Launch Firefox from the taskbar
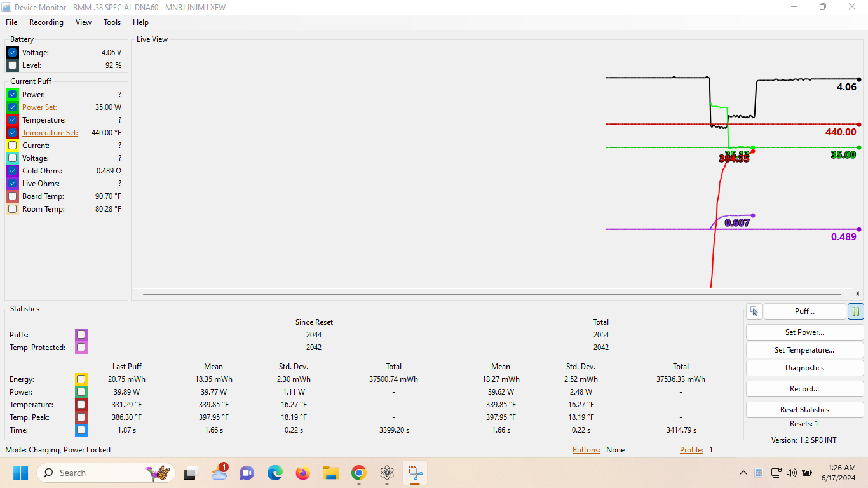 (x=302, y=473)
